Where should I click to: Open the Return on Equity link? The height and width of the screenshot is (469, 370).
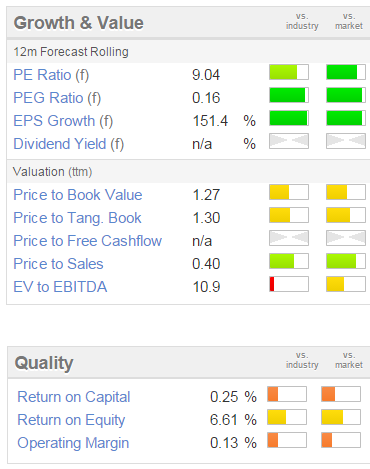coord(71,420)
